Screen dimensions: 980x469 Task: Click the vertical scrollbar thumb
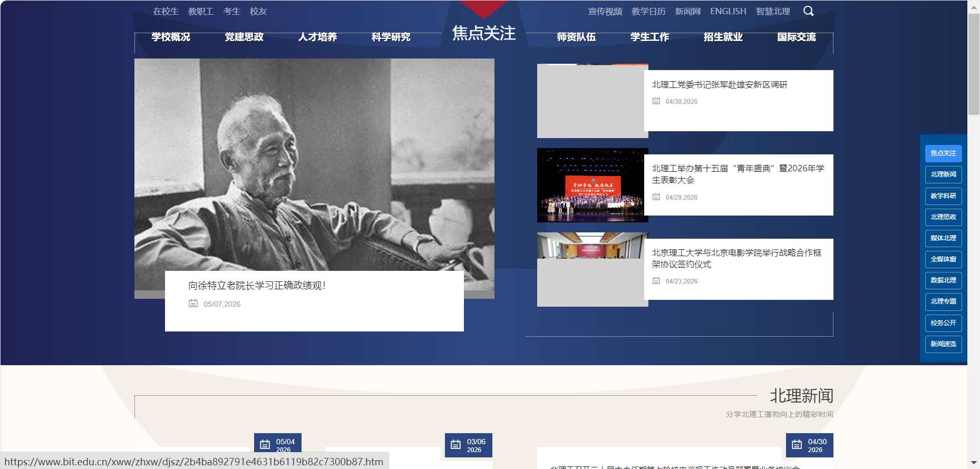974,63
